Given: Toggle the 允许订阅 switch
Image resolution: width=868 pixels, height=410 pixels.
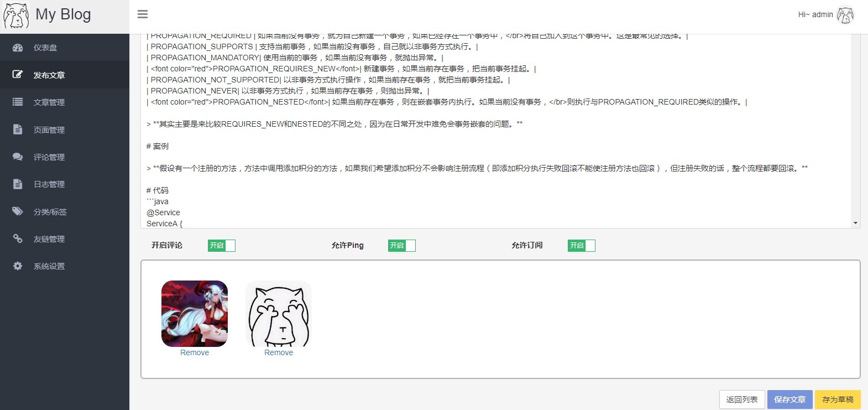Looking at the screenshot, I should [x=582, y=246].
